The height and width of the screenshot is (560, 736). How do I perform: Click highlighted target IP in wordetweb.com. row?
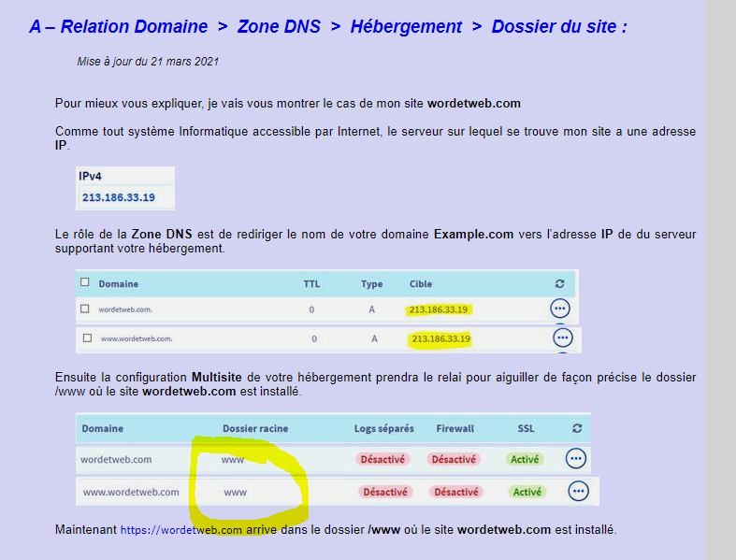coord(439,309)
